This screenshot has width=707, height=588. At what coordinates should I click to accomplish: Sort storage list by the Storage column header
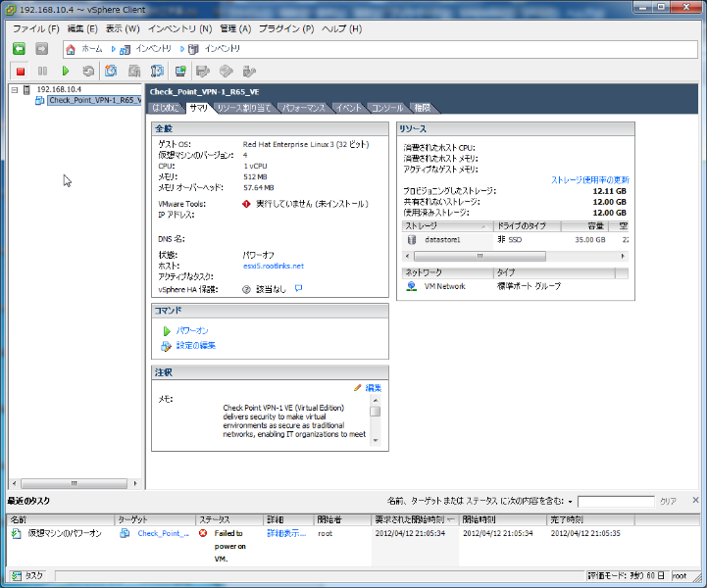coord(447,225)
